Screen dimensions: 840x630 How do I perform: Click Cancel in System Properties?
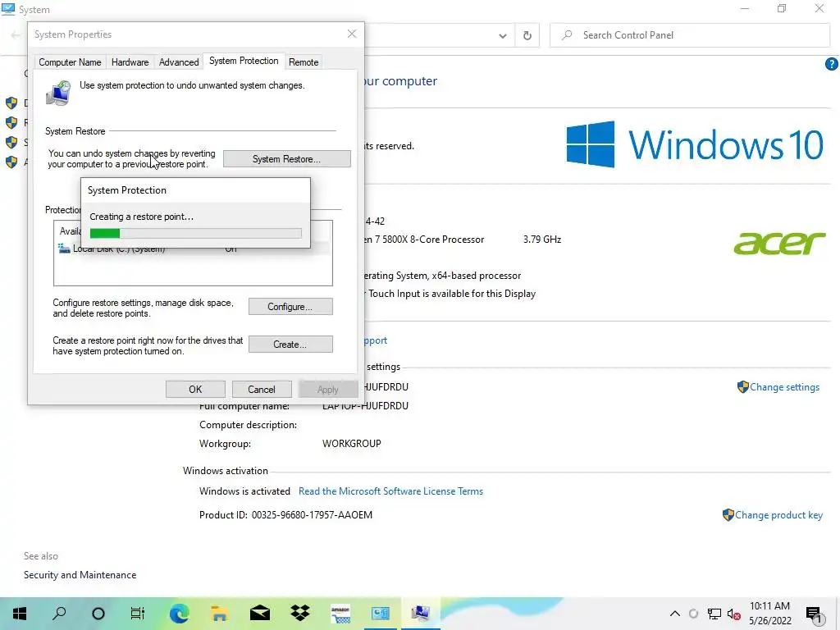tap(262, 390)
